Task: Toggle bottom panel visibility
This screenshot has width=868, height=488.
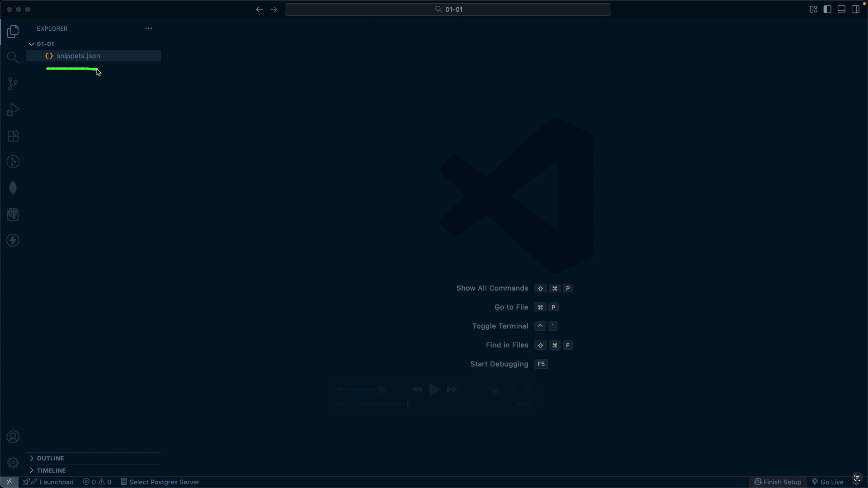Action: pyautogui.click(x=841, y=9)
